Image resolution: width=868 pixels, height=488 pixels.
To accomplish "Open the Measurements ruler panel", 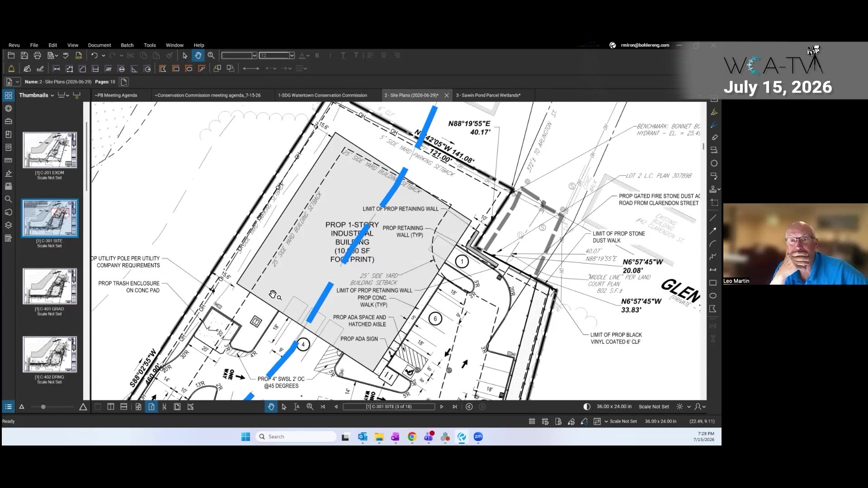I will coord(8,160).
